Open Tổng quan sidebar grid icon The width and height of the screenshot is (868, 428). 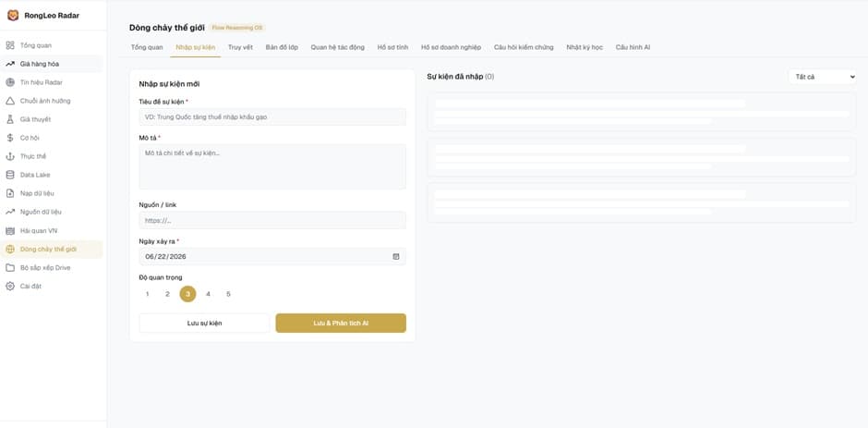[10, 45]
